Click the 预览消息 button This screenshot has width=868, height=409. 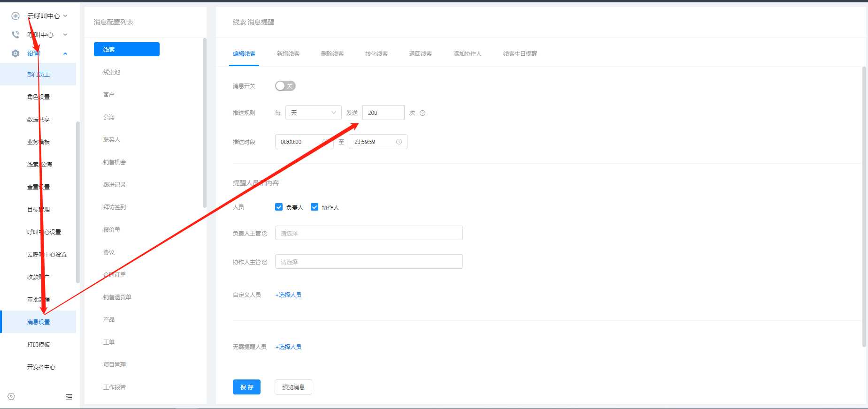coord(293,387)
